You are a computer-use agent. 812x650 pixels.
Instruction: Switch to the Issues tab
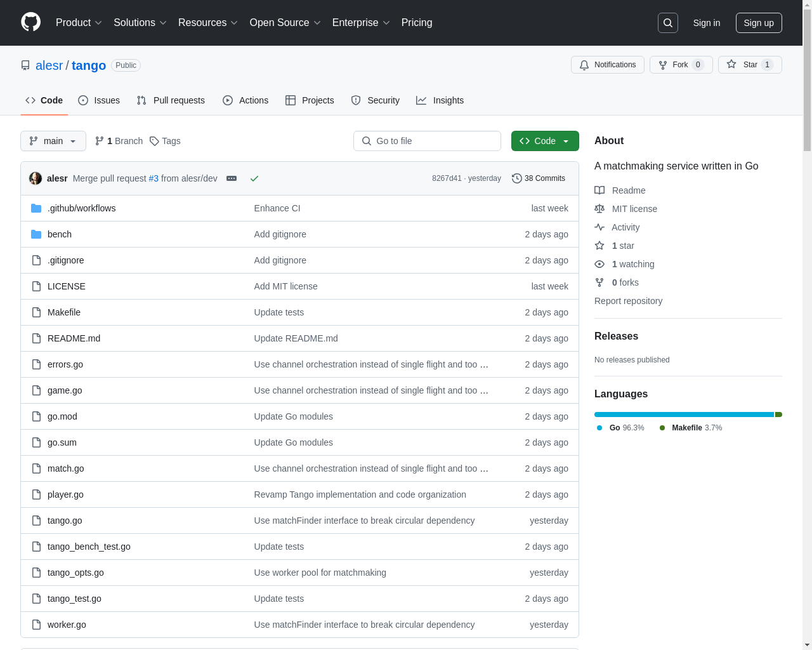pyautogui.click(x=99, y=100)
